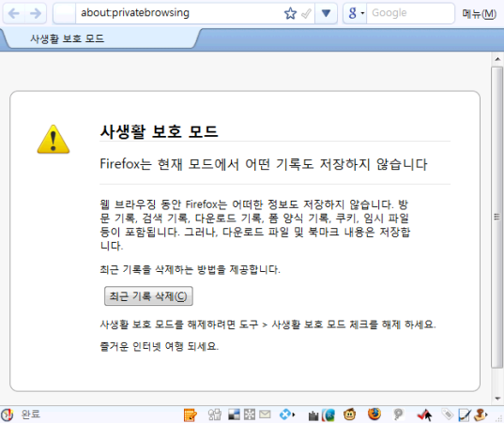The image size is (504, 423).
Task: Click the black-and-white squares status icon
Action: coord(234,415)
